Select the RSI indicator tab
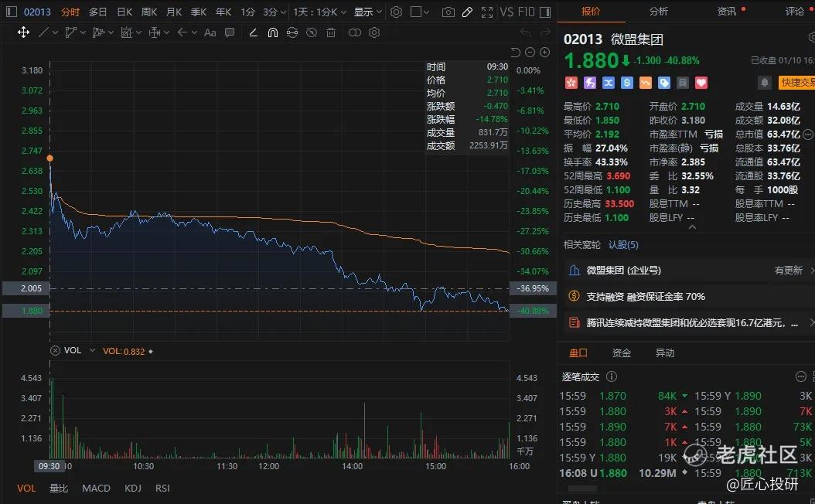Image resolution: width=815 pixels, height=504 pixels. coord(162,488)
